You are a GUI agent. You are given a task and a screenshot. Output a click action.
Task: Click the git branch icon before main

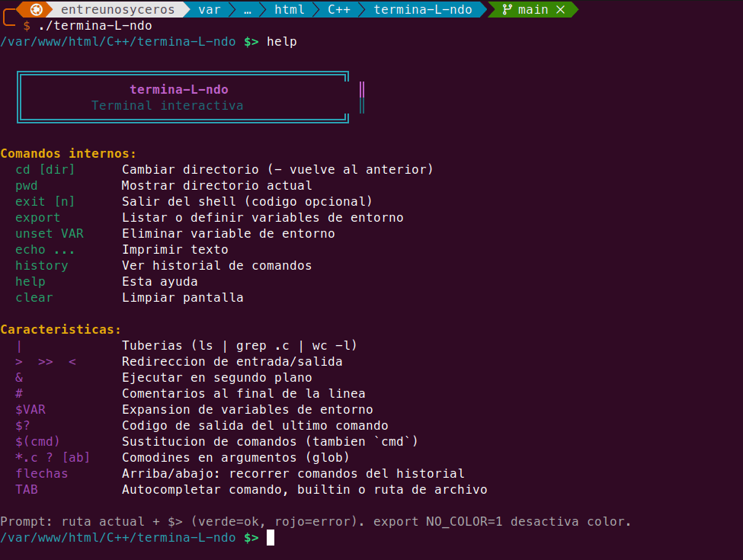point(507,9)
